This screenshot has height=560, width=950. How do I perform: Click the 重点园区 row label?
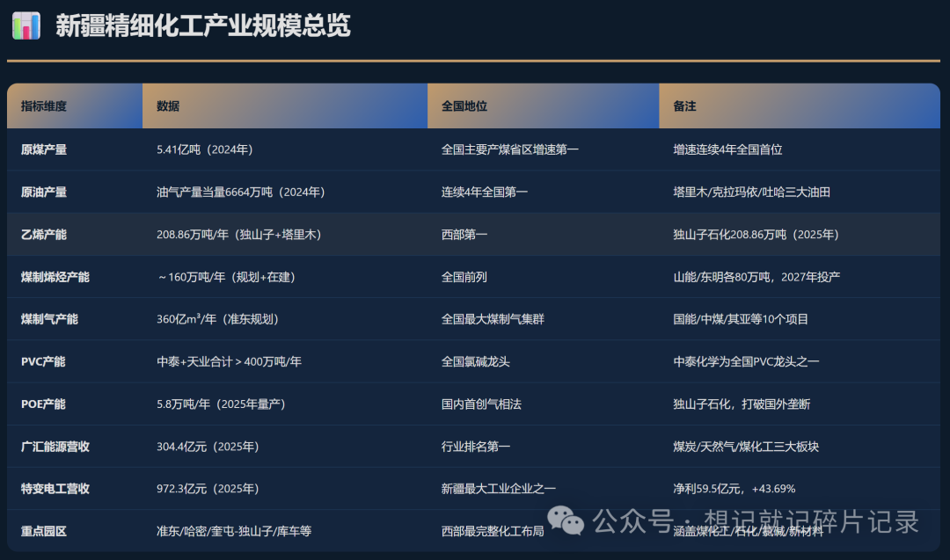[x=44, y=531]
